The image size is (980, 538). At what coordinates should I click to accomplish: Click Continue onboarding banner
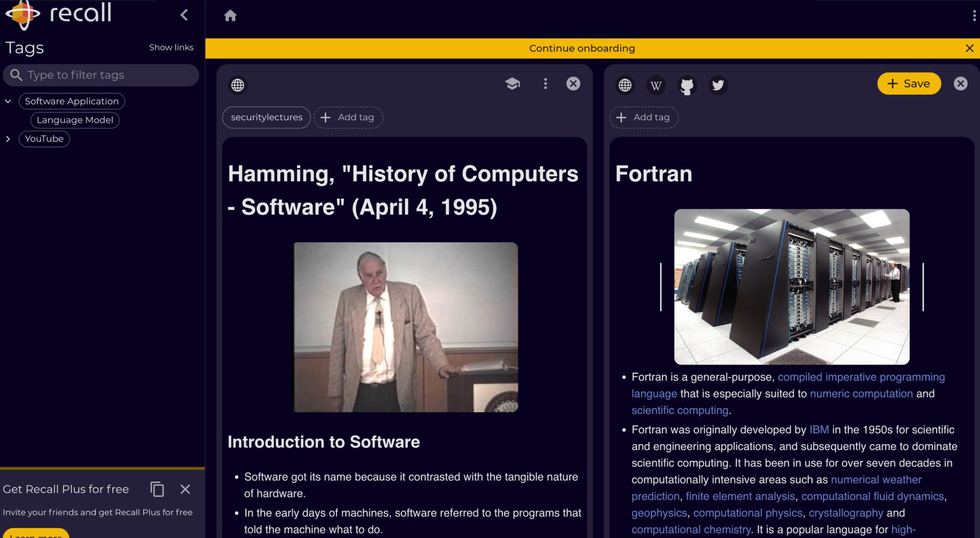click(582, 48)
